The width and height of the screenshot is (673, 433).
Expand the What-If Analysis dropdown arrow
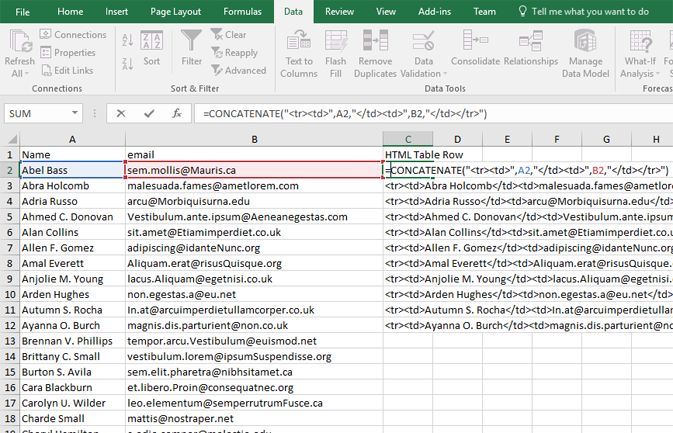pyautogui.click(x=658, y=74)
